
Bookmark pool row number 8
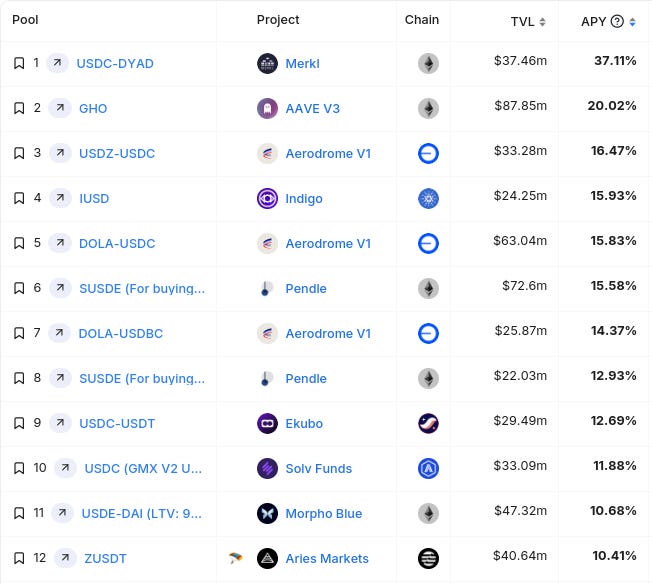(19, 378)
